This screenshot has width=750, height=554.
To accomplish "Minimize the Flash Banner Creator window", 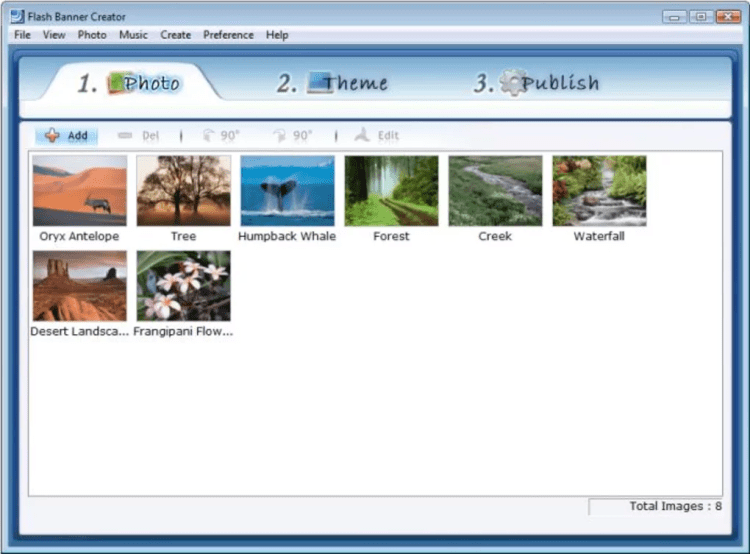I will click(674, 17).
